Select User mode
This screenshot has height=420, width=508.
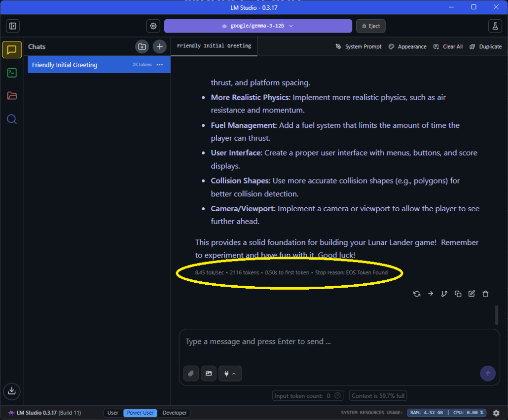click(x=113, y=413)
